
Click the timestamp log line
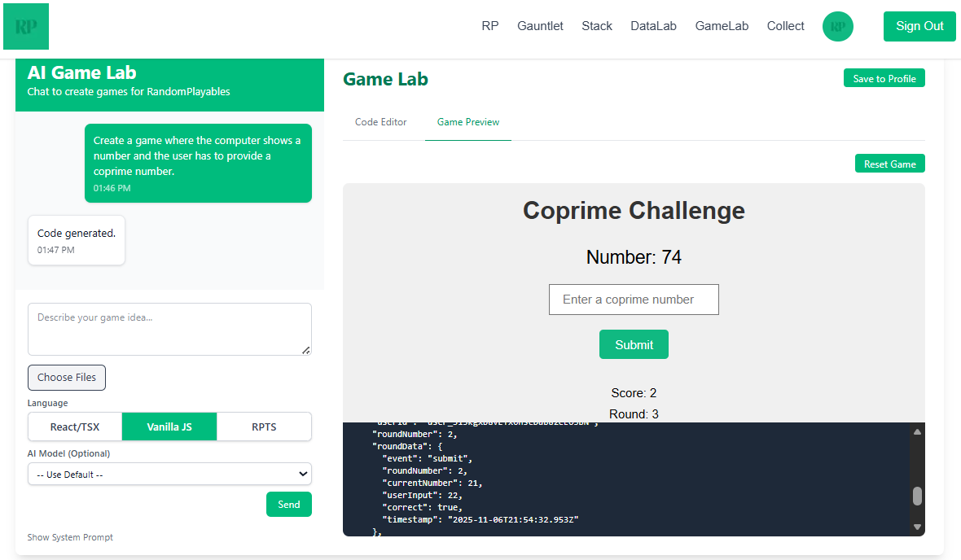pyautogui.click(x=480, y=519)
